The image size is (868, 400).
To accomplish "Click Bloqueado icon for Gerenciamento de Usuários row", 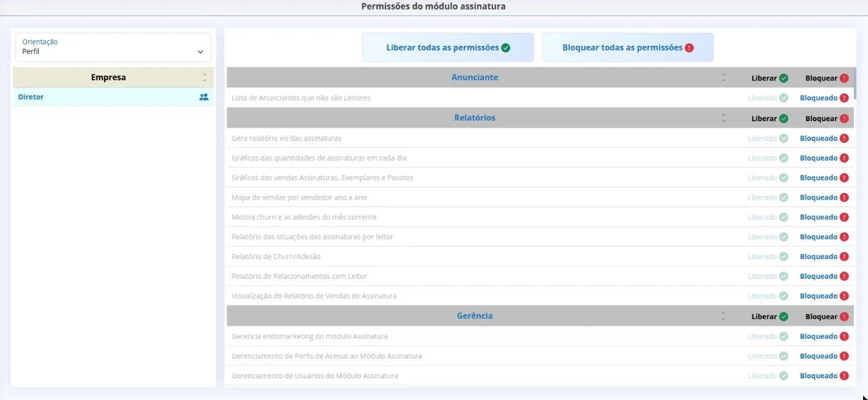I will click(844, 376).
